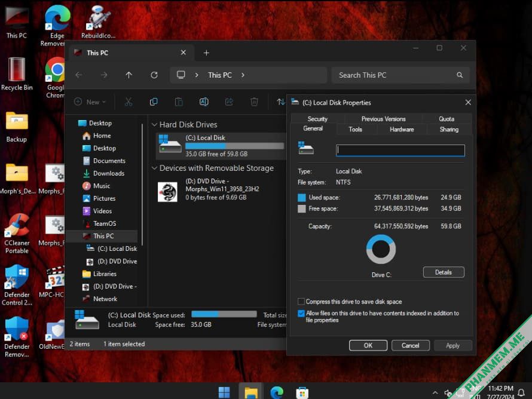Screen dimensions: 532x399
Task: Switch to the Hardware tab
Action: click(402, 129)
